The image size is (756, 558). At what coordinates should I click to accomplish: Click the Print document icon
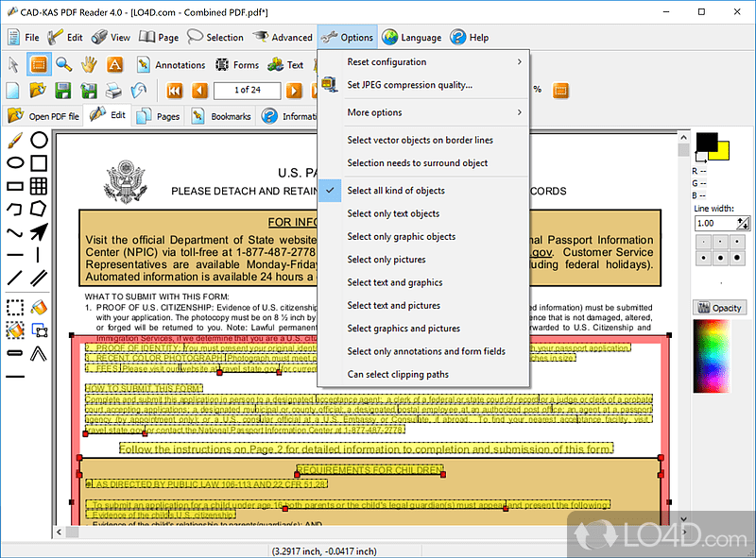112,92
